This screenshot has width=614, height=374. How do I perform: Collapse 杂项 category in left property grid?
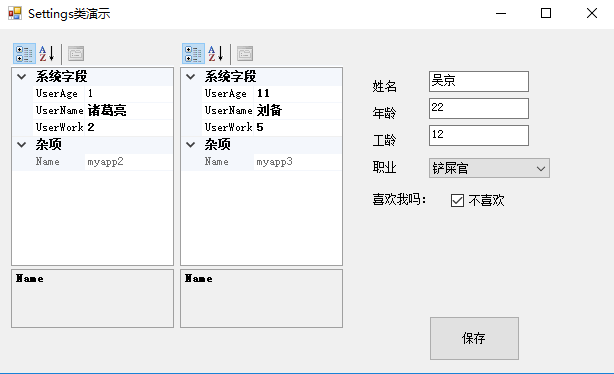pos(22,145)
